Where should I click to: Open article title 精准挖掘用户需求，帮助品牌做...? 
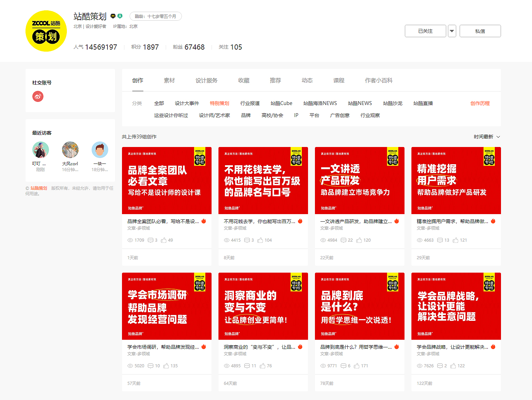(x=452, y=221)
